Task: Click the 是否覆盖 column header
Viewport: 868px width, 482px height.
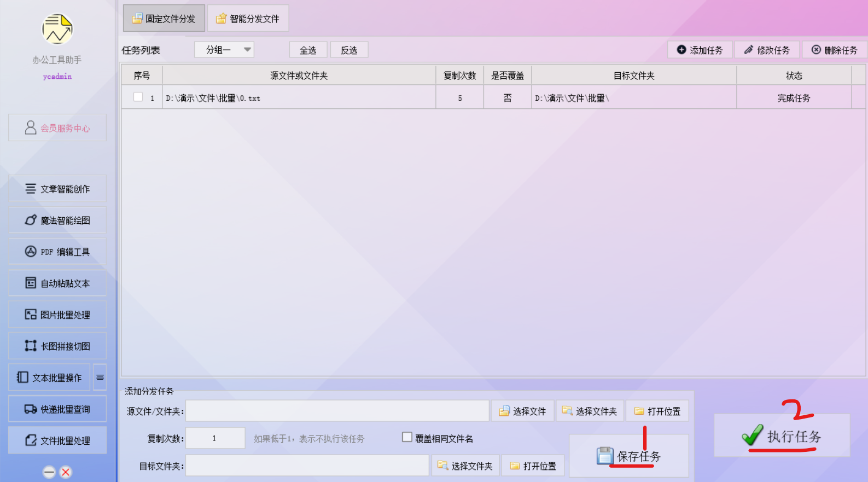Action: [x=508, y=76]
